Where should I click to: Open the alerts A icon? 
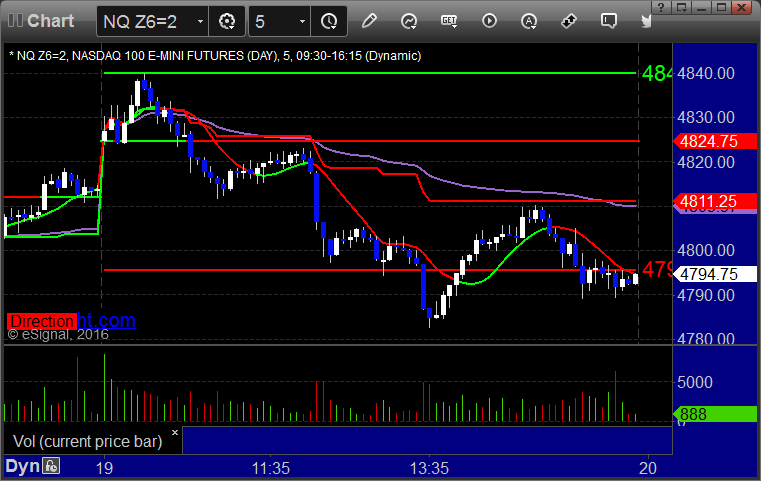[529, 21]
